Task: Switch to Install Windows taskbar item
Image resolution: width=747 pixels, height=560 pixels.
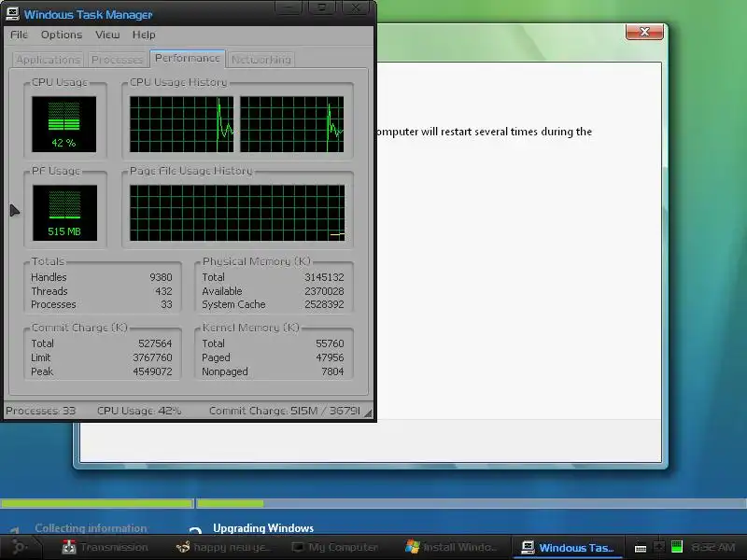Action: pos(452,548)
